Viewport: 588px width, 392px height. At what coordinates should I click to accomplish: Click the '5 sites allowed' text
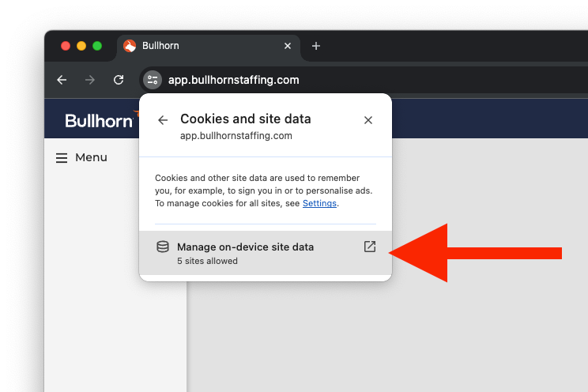207,261
